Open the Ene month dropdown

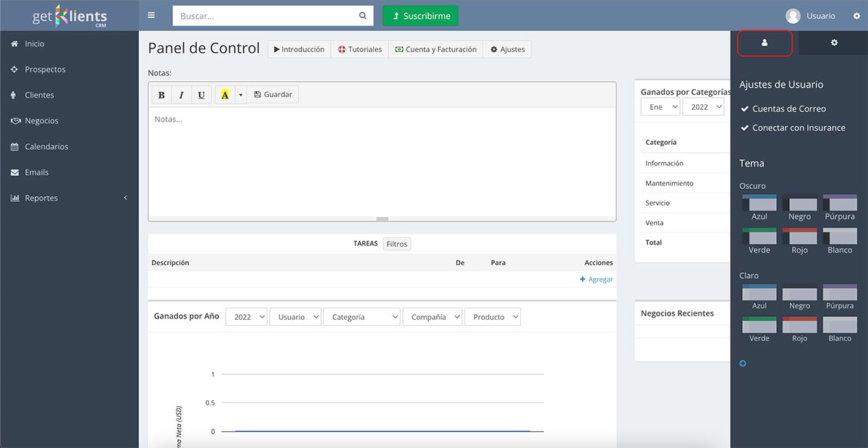pos(660,107)
